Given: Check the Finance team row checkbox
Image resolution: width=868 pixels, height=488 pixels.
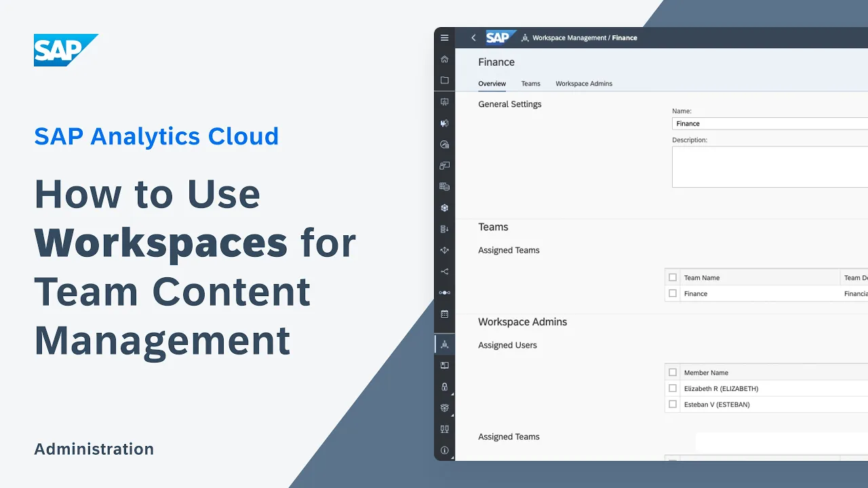Looking at the screenshot, I should tap(673, 293).
